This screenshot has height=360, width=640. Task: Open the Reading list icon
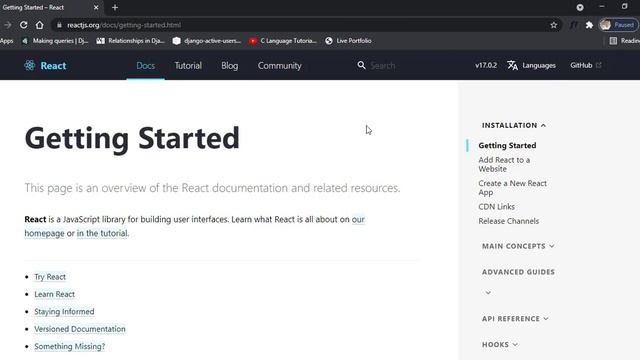613,41
